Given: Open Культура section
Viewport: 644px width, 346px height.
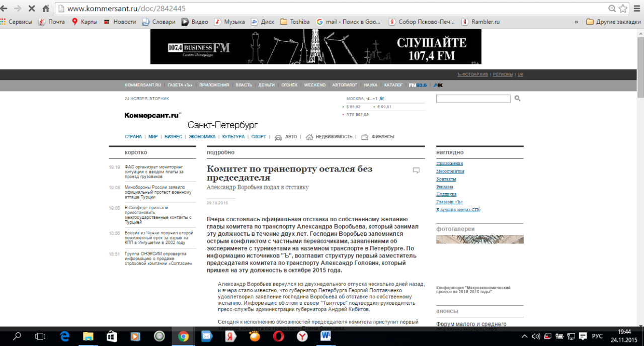Looking at the screenshot, I should click(x=233, y=137).
